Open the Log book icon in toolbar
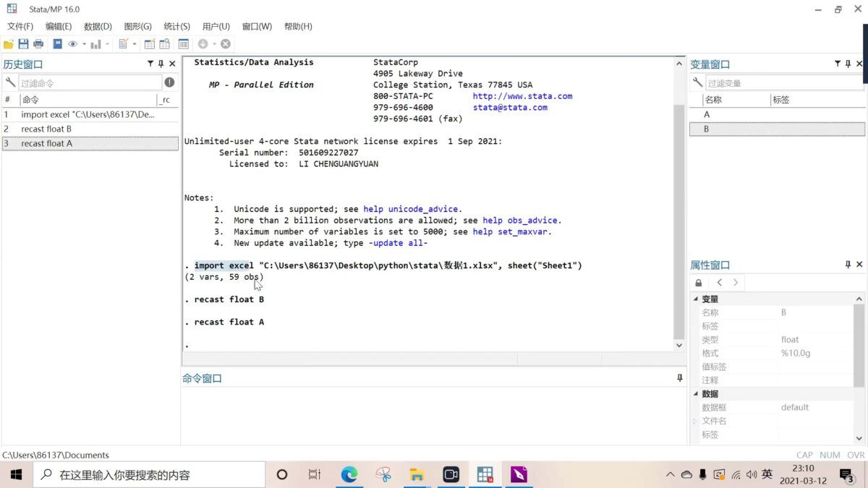Image resolution: width=868 pixels, height=488 pixels. [58, 44]
